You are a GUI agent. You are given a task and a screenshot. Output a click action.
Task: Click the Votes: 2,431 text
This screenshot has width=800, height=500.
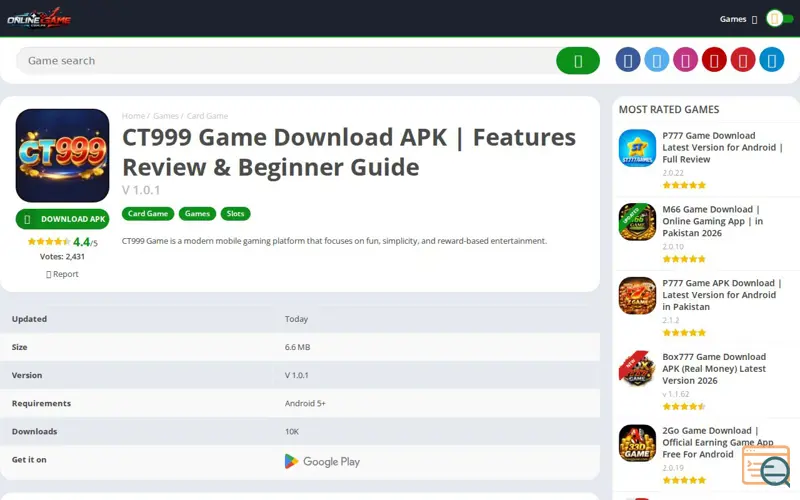pos(62,257)
